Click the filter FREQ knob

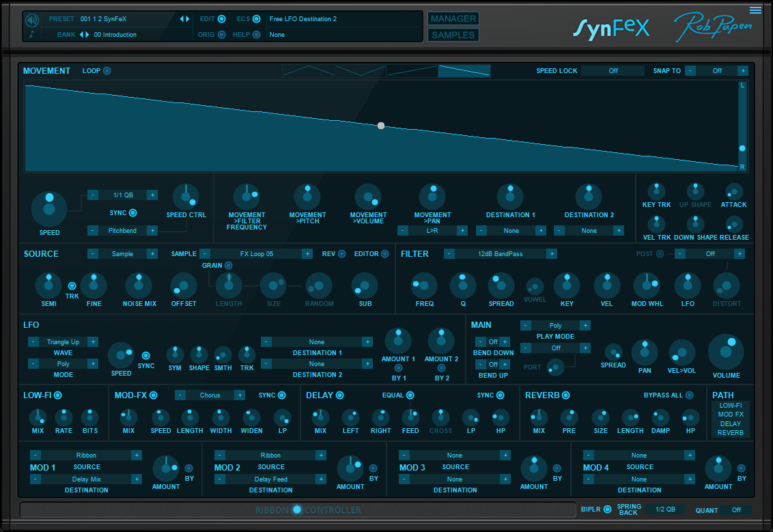(424, 285)
